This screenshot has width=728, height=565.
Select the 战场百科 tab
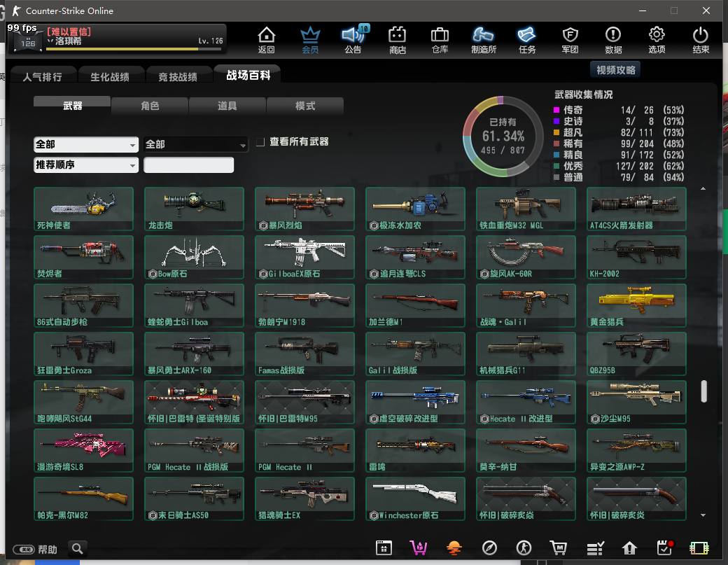pos(248,75)
